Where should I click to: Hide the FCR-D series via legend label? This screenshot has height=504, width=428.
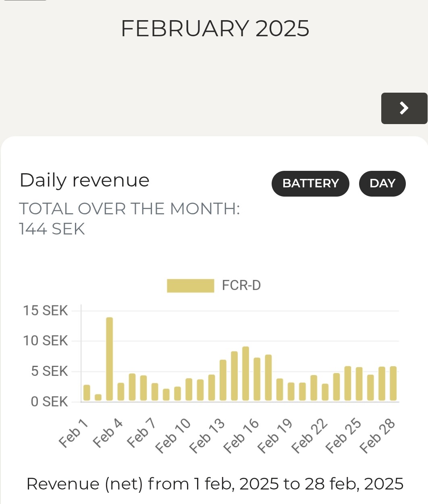coord(241,286)
